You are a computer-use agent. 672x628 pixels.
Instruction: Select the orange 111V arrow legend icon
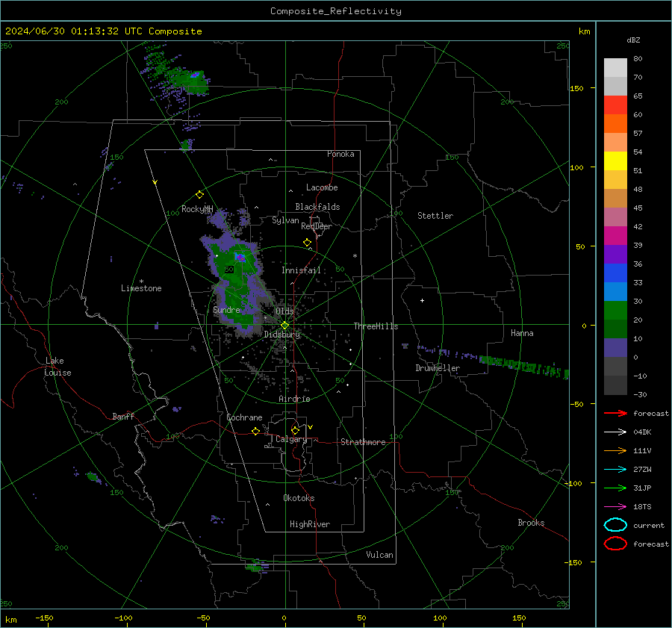(615, 450)
